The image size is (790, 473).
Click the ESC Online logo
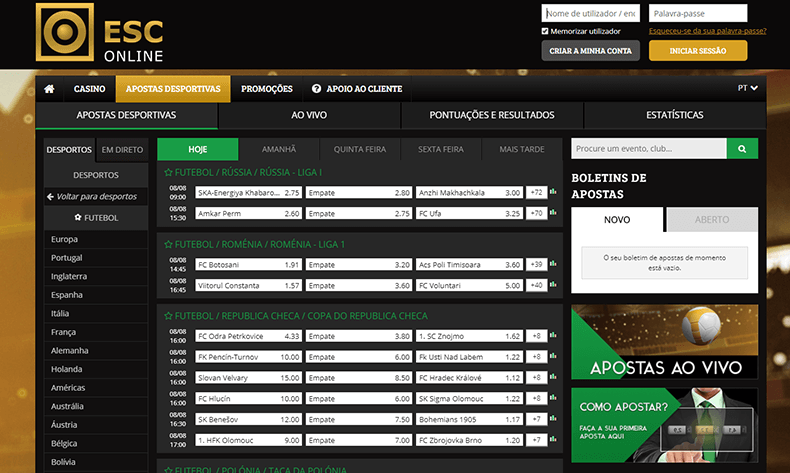point(100,33)
